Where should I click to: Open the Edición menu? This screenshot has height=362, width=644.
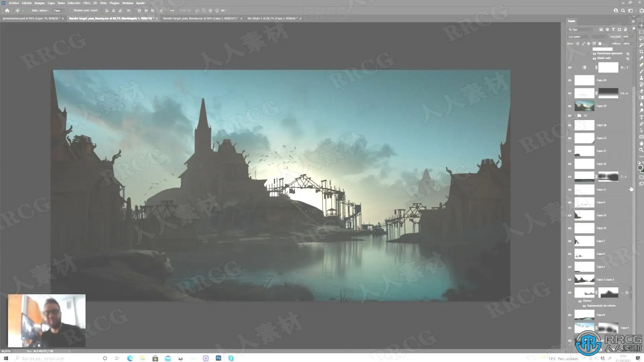tap(27, 3)
